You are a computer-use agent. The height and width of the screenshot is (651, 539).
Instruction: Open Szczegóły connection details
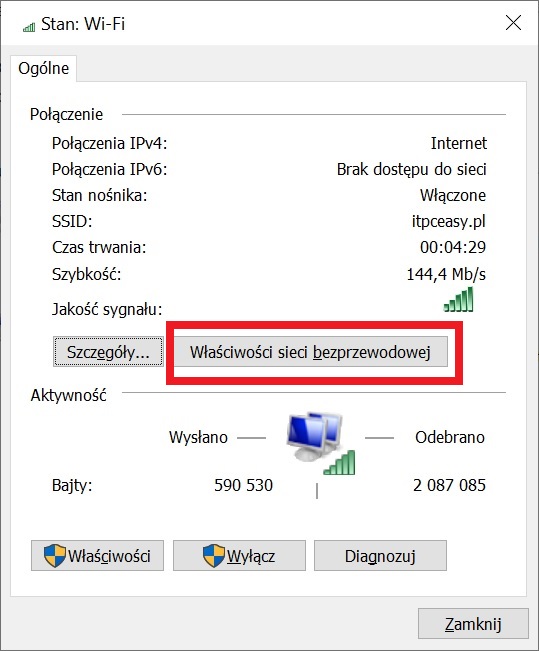(108, 352)
